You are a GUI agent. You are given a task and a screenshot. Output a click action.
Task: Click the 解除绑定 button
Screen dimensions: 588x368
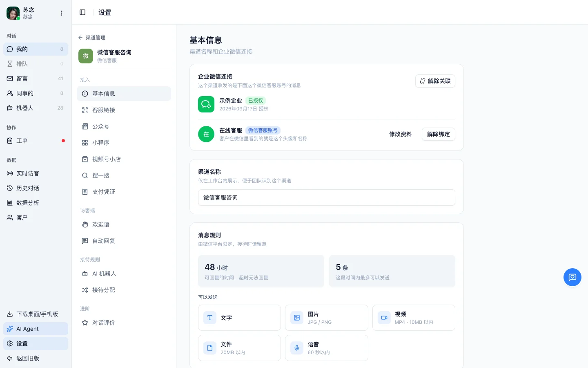tap(439, 134)
